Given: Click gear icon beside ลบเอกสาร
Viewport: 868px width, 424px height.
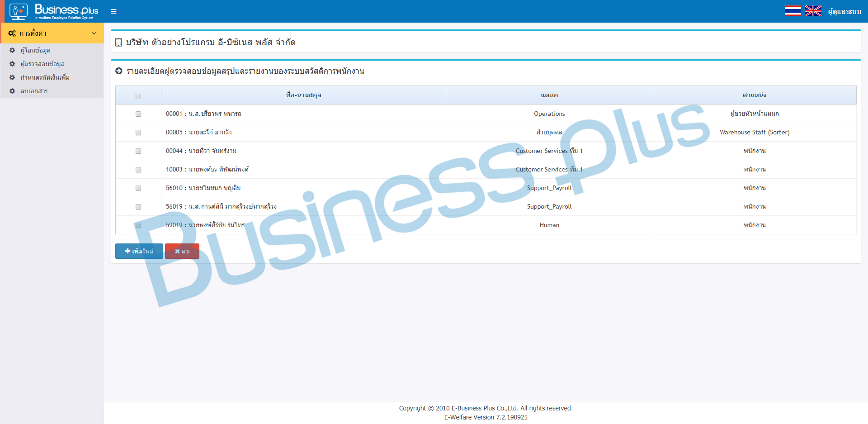Looking at the screenshot, I should 12,91.
